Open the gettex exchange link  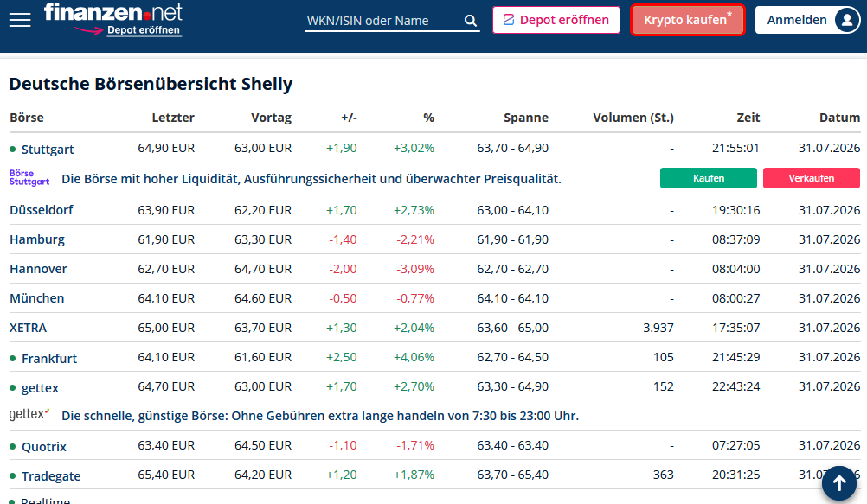(40, 388)
